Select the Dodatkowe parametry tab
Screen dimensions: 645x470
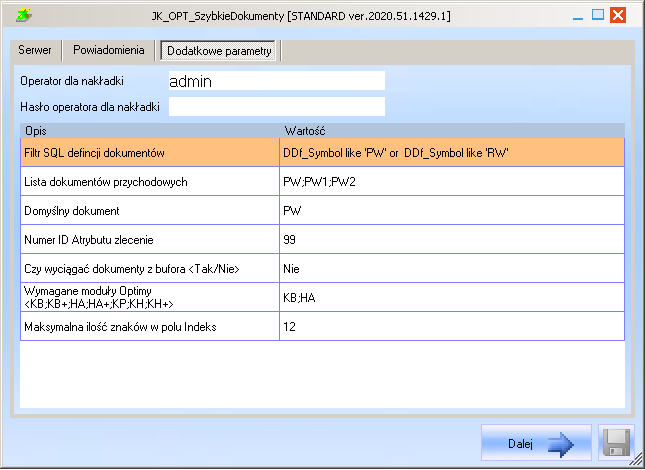tap(218, 51)
